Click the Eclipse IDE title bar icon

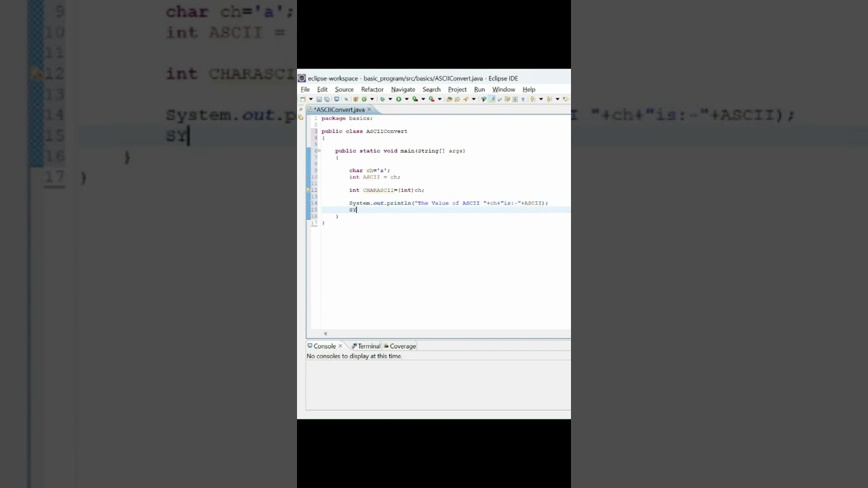tap(302, 79)
